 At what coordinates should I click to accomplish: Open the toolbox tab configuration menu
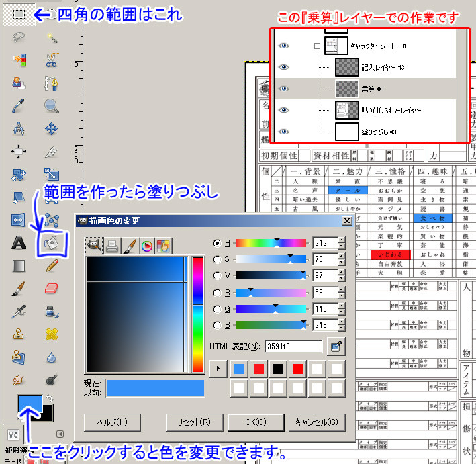[x=60, y=434]
